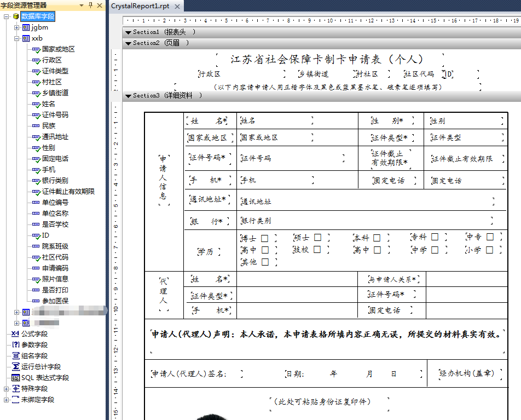The image size is (521, 420).
Task: Click the 参数字段 parameter icon
Action: 16,345
